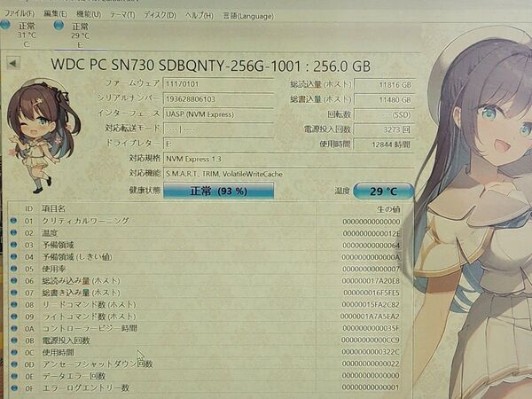The width and height of the screenshot is (532, 399).
Task: Click the status icon for row 08
Action: click(13, 304)
